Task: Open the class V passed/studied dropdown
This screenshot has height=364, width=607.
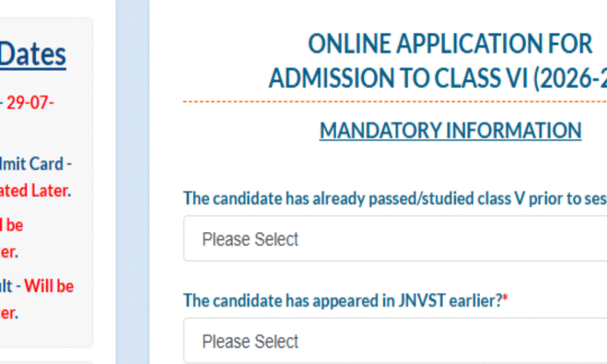Action: coord(395,238)
